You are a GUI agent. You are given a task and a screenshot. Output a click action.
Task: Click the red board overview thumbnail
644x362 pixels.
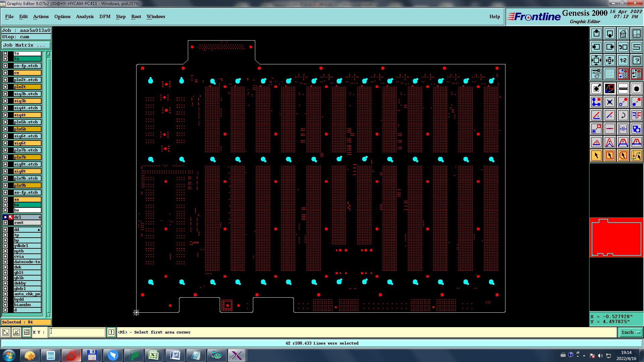(616, 237)
